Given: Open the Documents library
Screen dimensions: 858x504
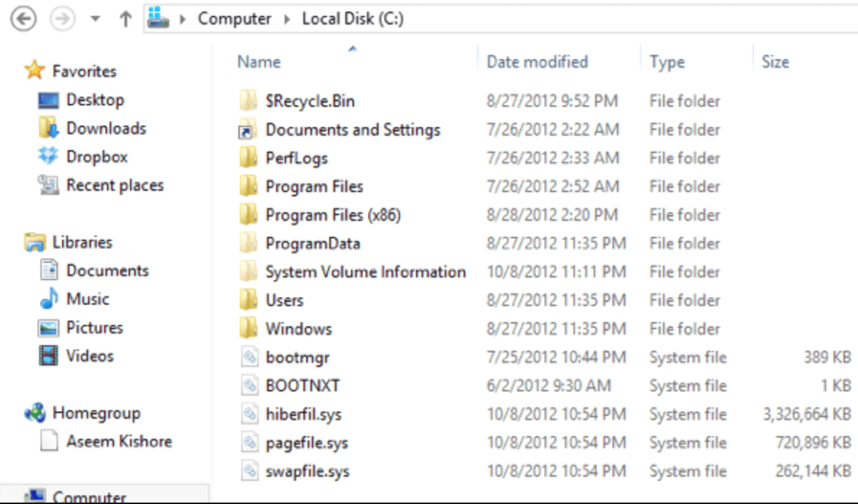Looking at the screenshot, I should [107, 270].
